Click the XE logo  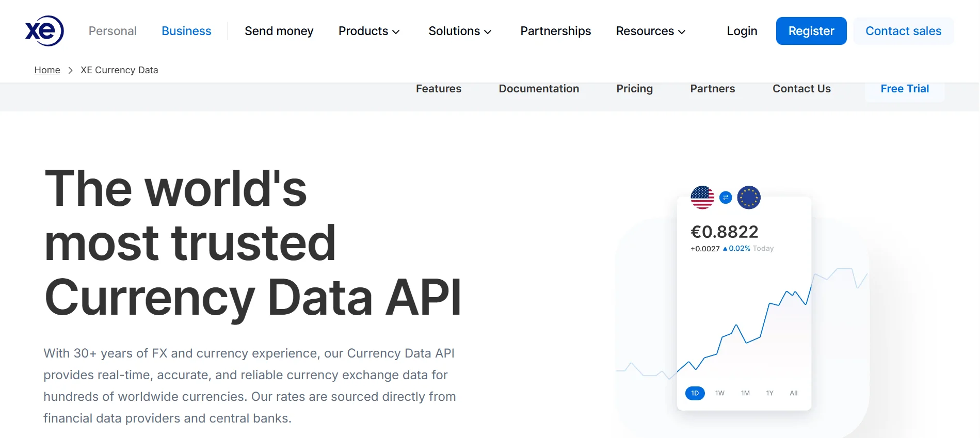[x=43, y=30]
